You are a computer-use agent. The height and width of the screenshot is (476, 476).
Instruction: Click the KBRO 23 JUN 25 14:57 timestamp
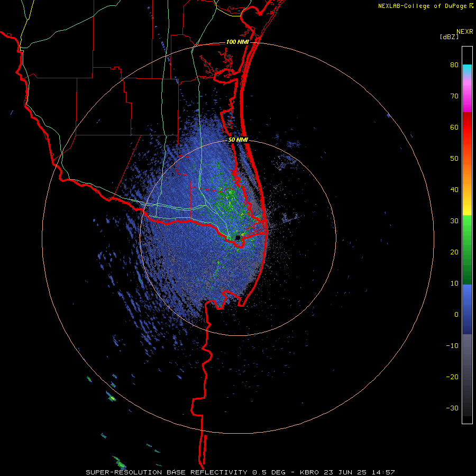(347, 472)
